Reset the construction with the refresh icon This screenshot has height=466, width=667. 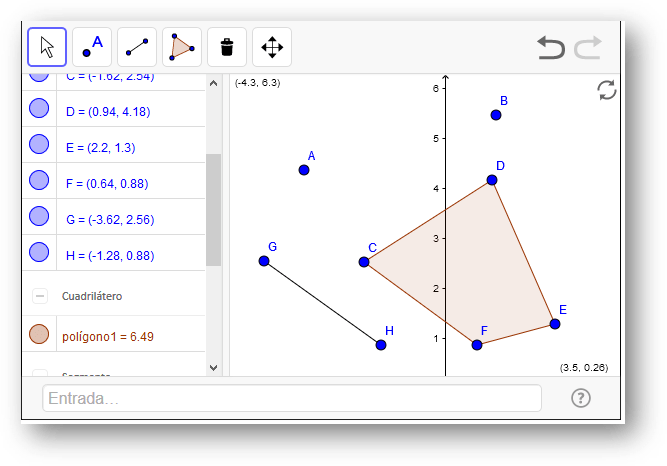coord(607,90)
